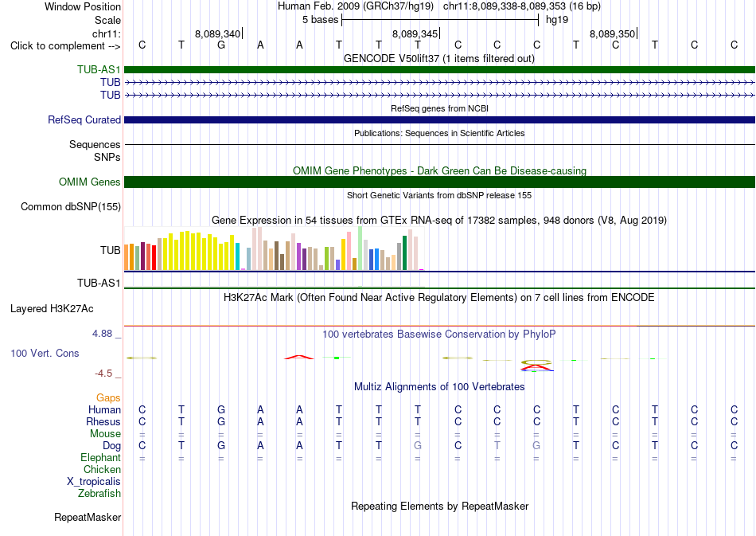This screenshot has height=536, width=756.
Task: Click the 'SNPs' track label
Action: [x=107, y=157]
